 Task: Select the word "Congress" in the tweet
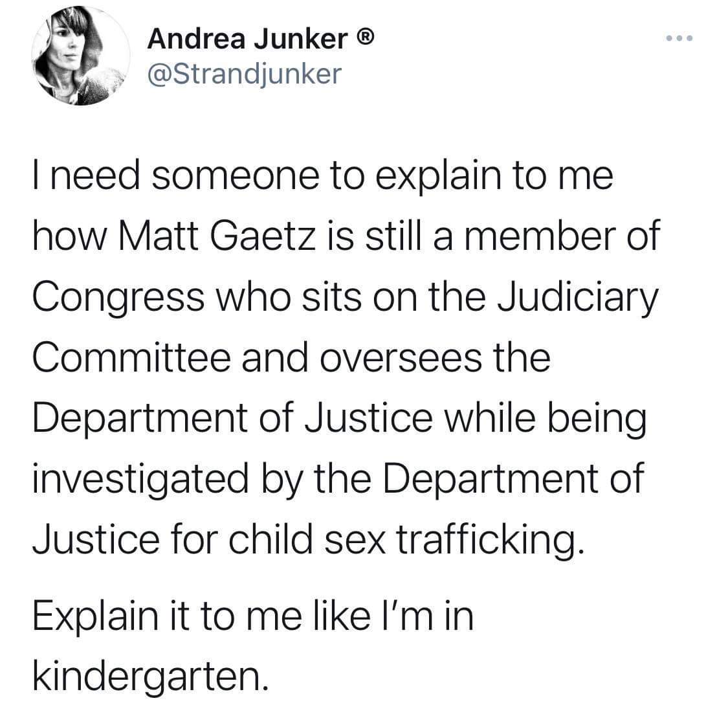click(x=118, y=298)
